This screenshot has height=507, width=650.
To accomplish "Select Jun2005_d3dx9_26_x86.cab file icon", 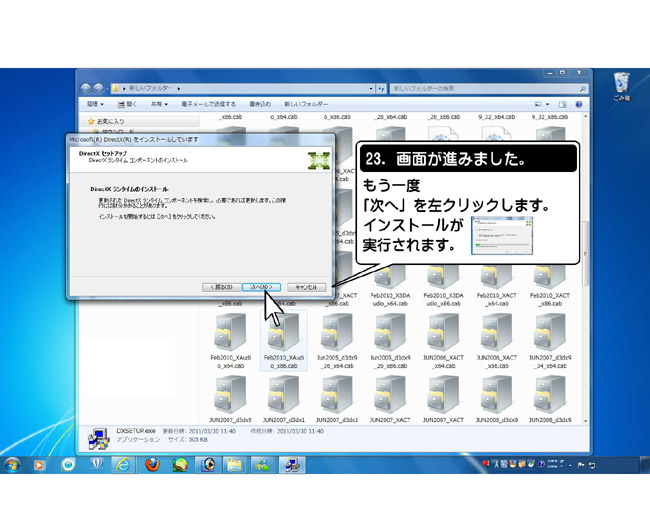I will coord(390,332).
